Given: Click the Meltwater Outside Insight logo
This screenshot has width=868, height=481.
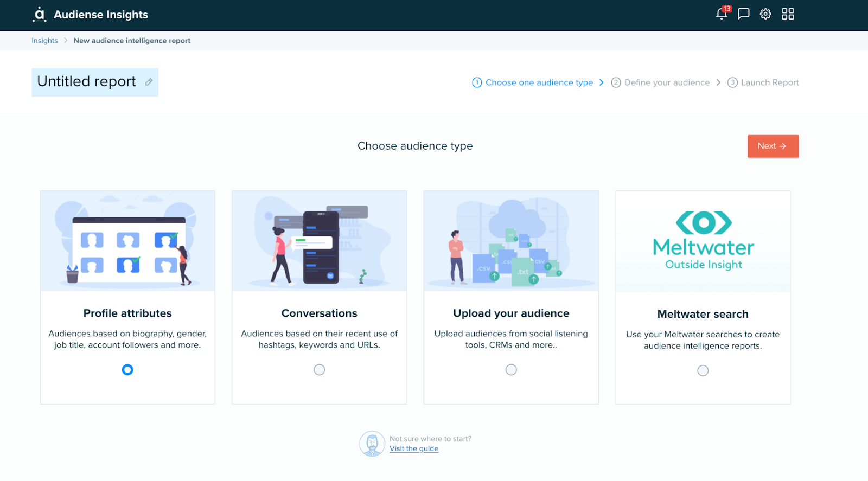Looking at the screenshot, I should pos(703,241).
